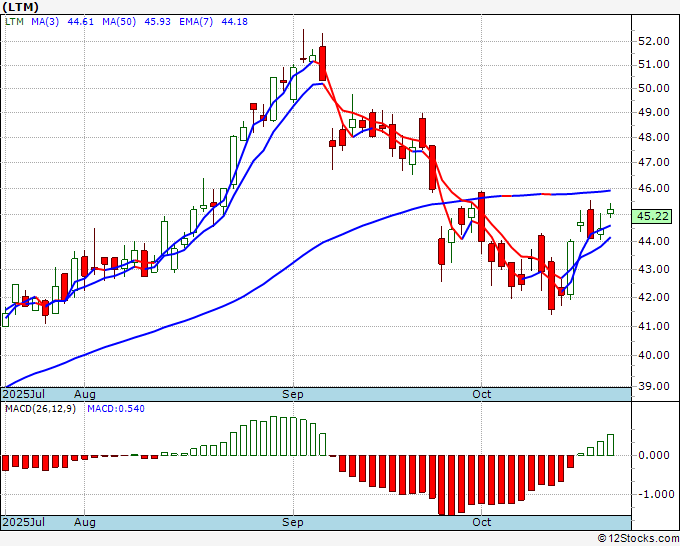This screenshot has width=680, height=546.
Task: Click the EMA(7) legend label
Action: pyautogui.click(x=196, y=22)
